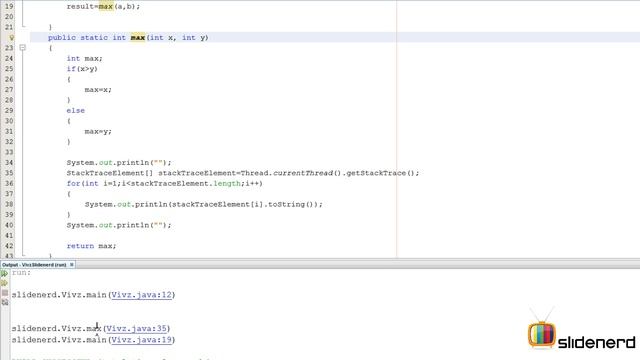Click the 'return max;' statement

[x=91, y=246]
